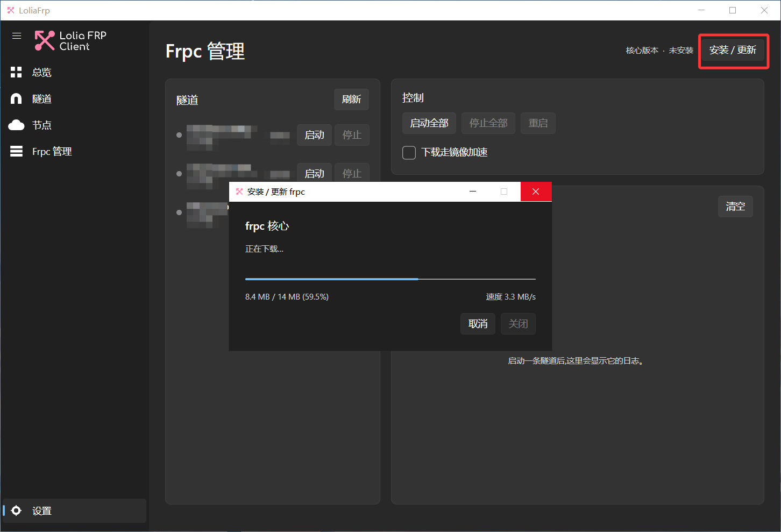Click the 启动一条隧道后 log hint text
The width and height of the screenshot is (781, 532).
[576, 361]
